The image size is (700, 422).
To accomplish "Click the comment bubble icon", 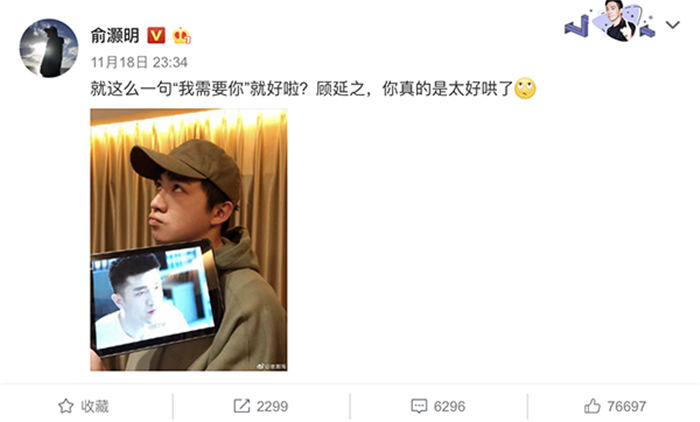I will 419,406.
